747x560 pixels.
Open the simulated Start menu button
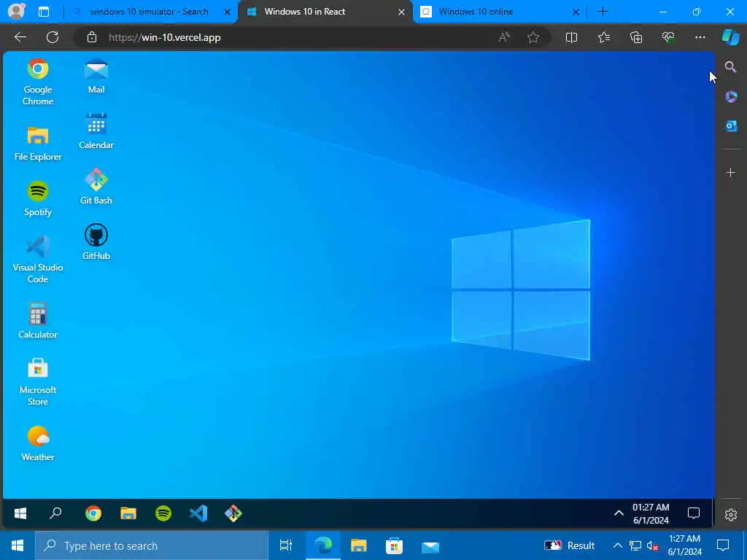[x=20, y=513]
